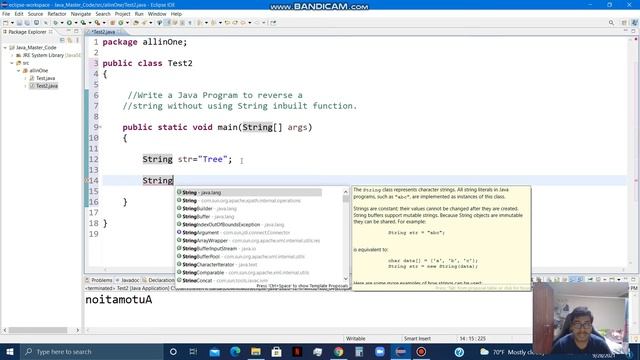
Task: Minimize the Package Explorer view
Action: [x=69, y=31]
